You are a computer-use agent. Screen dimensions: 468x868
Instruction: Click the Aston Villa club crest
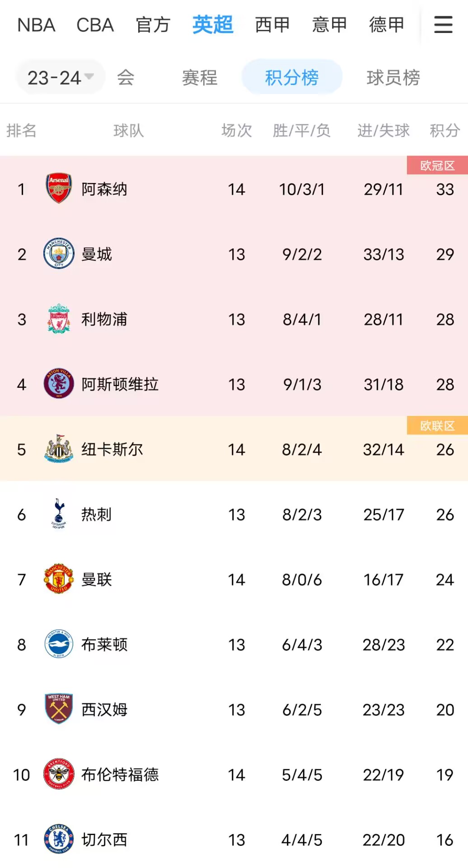(x=59, y=384)
